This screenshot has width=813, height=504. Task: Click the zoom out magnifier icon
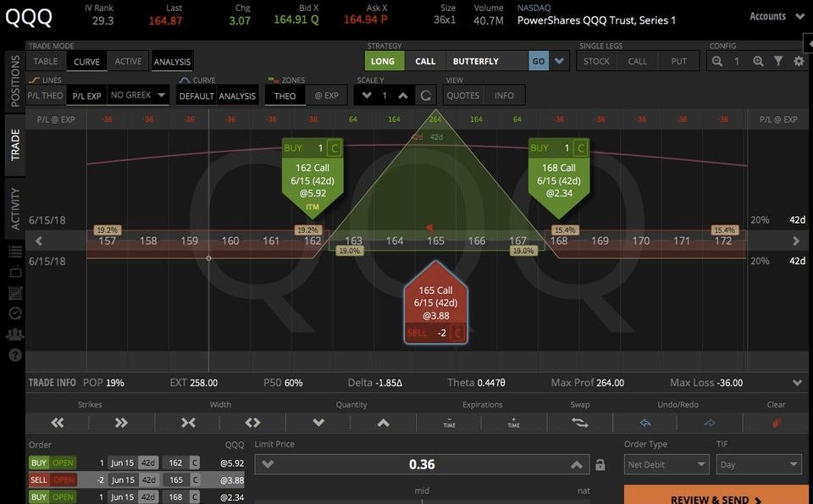717,61
